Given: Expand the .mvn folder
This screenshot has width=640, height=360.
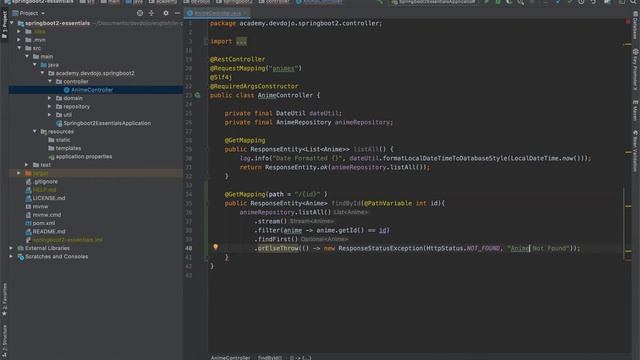Looking at the screenshot, I should click(x=19, y=40).
